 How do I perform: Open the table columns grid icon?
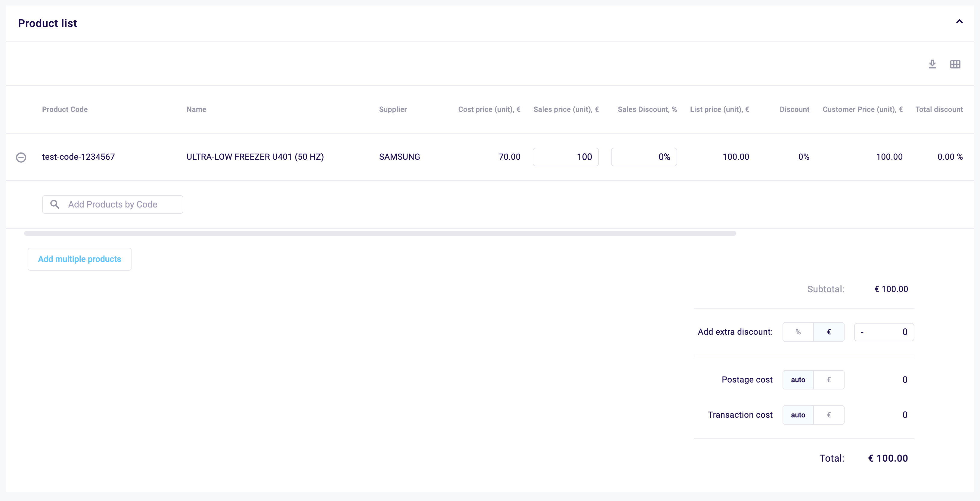click(x=955, y=64)
